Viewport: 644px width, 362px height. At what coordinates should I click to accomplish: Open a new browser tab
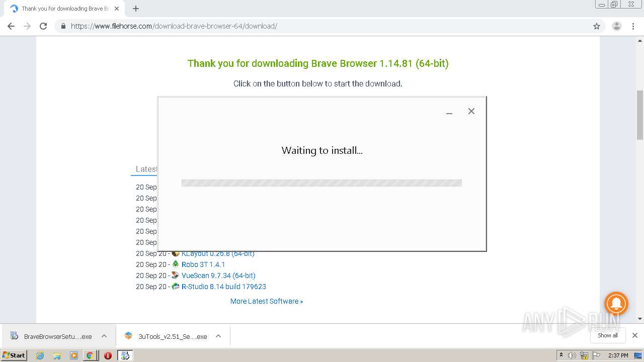pyautogui.click(x=136, y=9)
